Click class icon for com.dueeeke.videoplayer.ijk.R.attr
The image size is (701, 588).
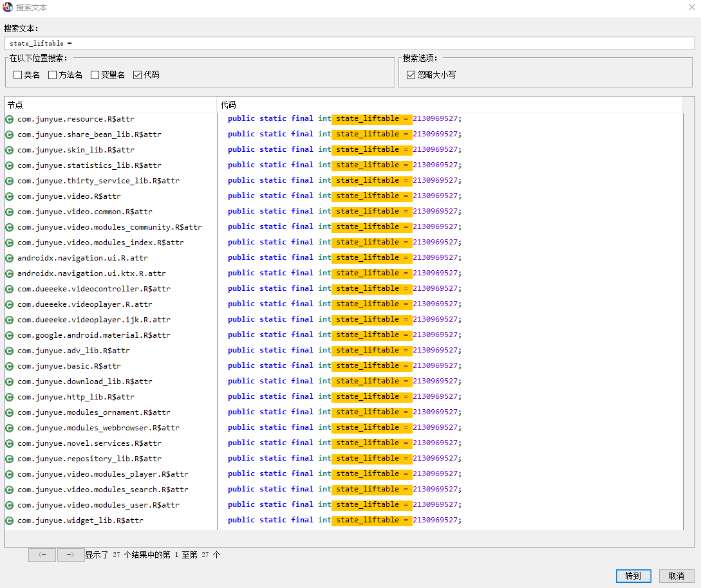10,320
